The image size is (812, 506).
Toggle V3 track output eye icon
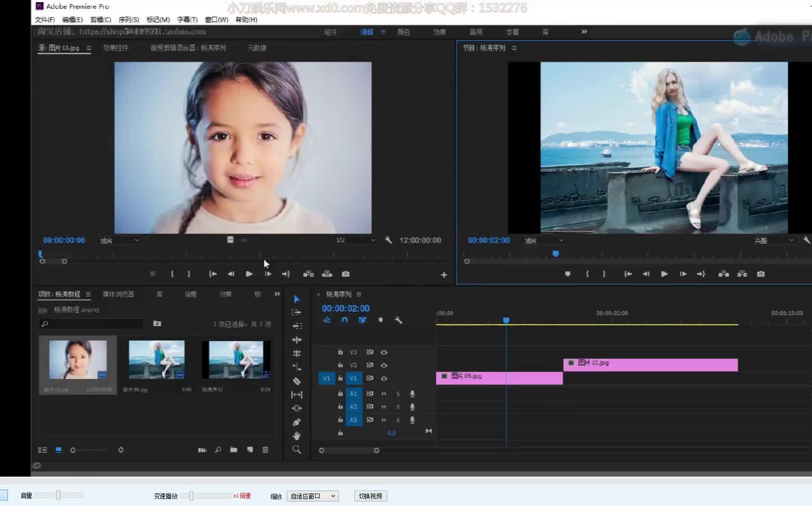(384, 352)
